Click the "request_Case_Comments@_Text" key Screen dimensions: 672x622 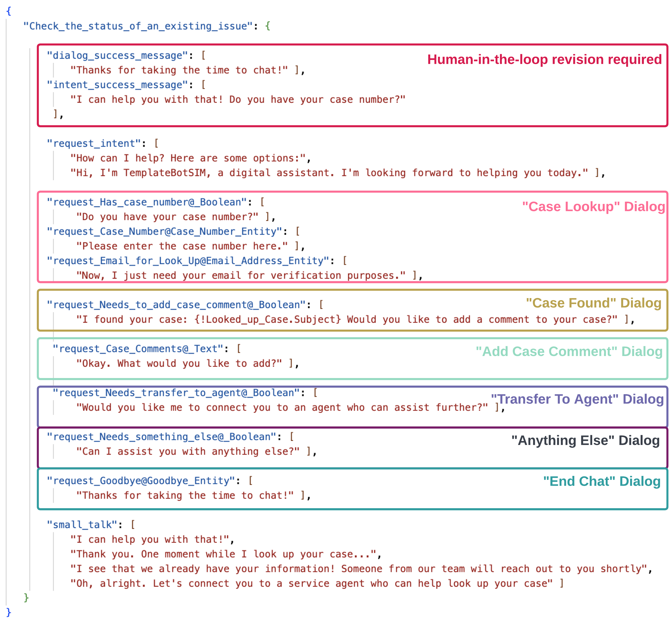(138, 349)
